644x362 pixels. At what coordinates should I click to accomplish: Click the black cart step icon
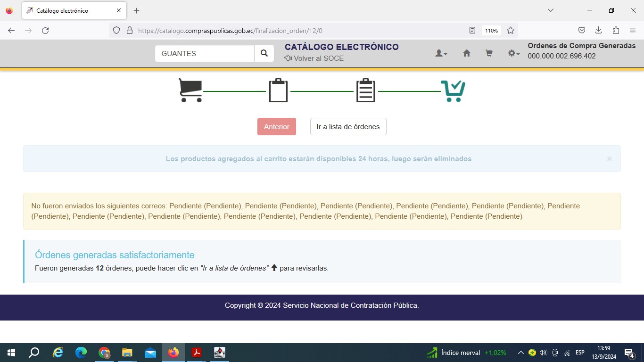(190, 90)
